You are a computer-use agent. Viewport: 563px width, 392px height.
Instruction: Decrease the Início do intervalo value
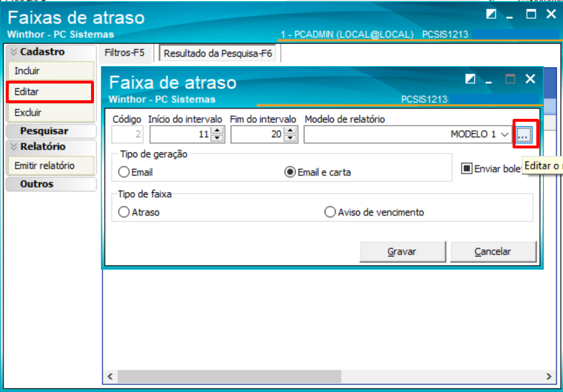(x=217, y=139)
